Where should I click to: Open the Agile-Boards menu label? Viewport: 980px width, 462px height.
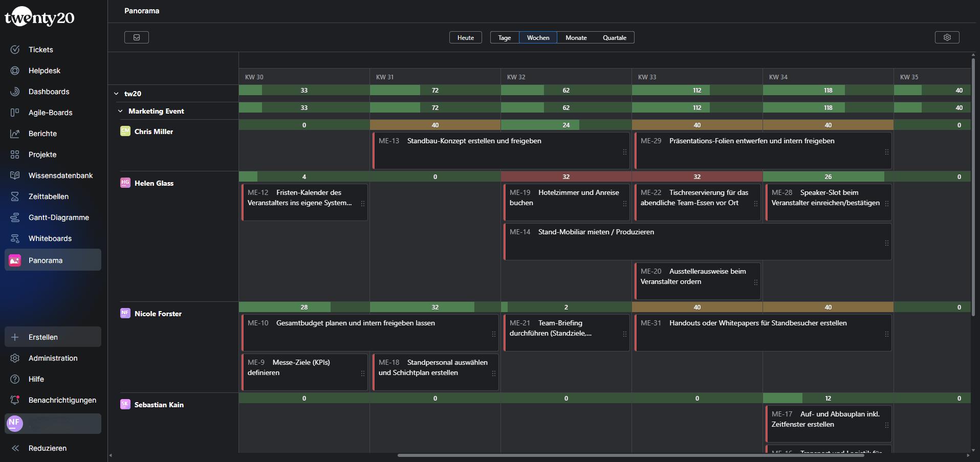coord(51,113)
